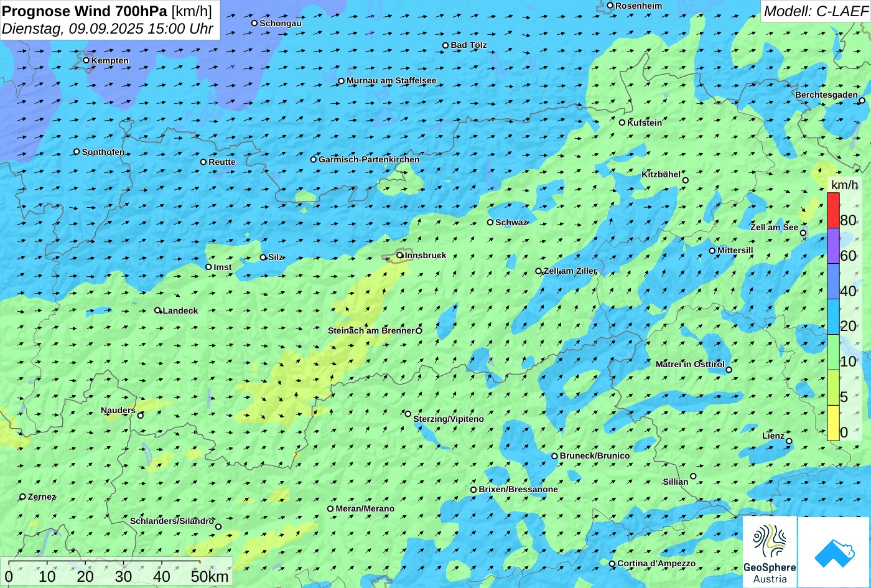
Task: Click the Schongau location dot
Action: pyautogui.click(x=254, y=23)
